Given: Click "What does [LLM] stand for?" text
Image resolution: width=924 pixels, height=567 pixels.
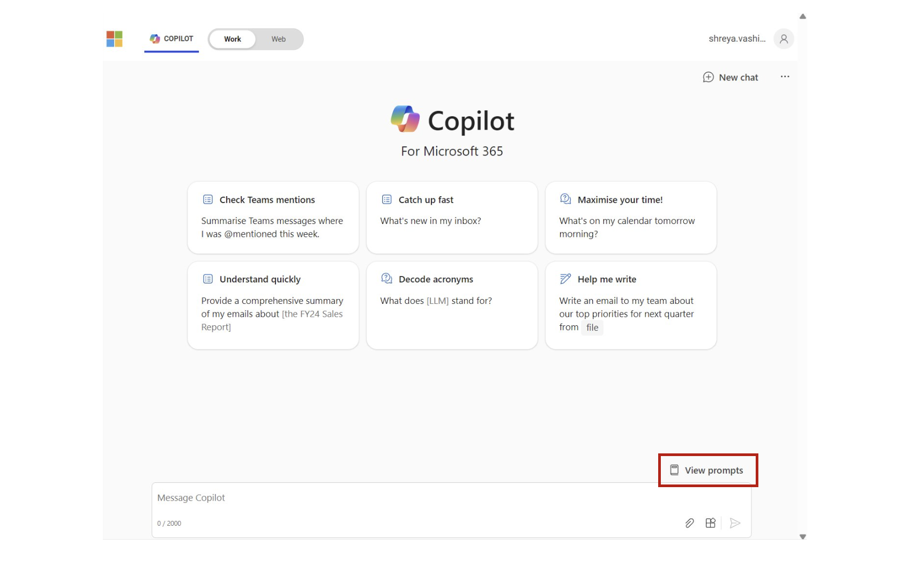Looking at the screenshot, I should (x=436, y=301).
